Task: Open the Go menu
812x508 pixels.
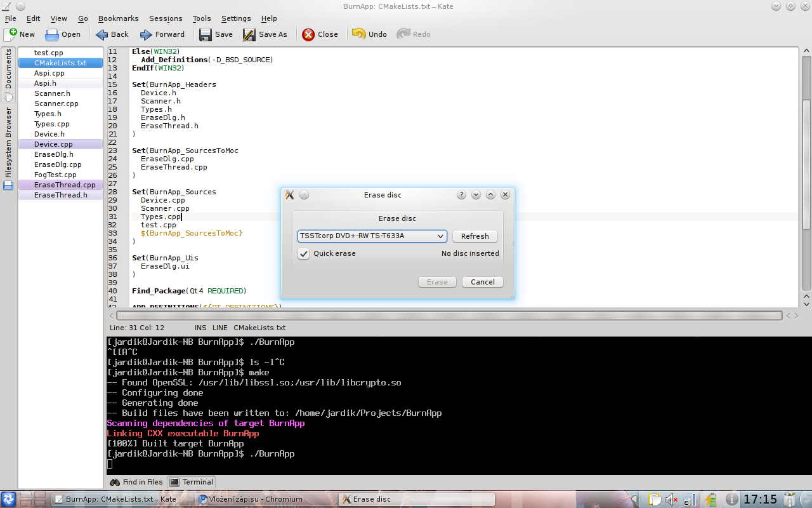Action: 83,18
